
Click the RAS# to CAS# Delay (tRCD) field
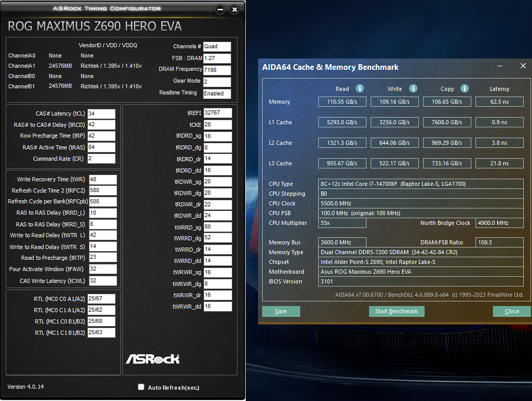[x=101, y=125]
